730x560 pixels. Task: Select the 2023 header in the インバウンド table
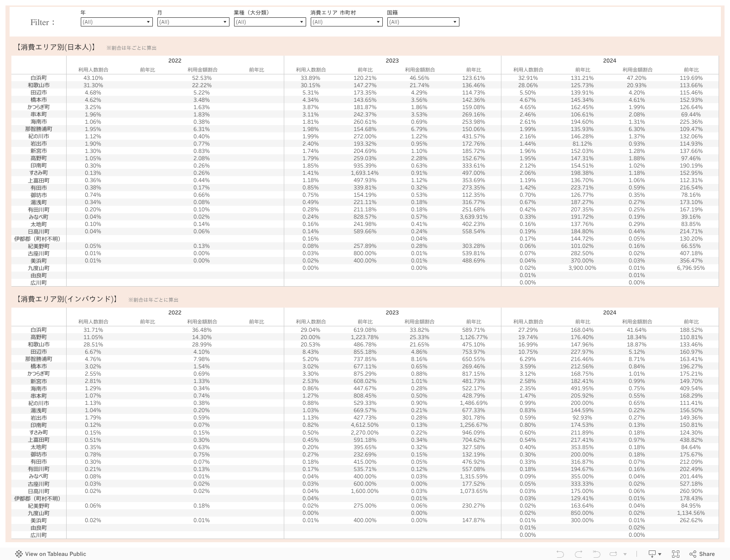392,313
